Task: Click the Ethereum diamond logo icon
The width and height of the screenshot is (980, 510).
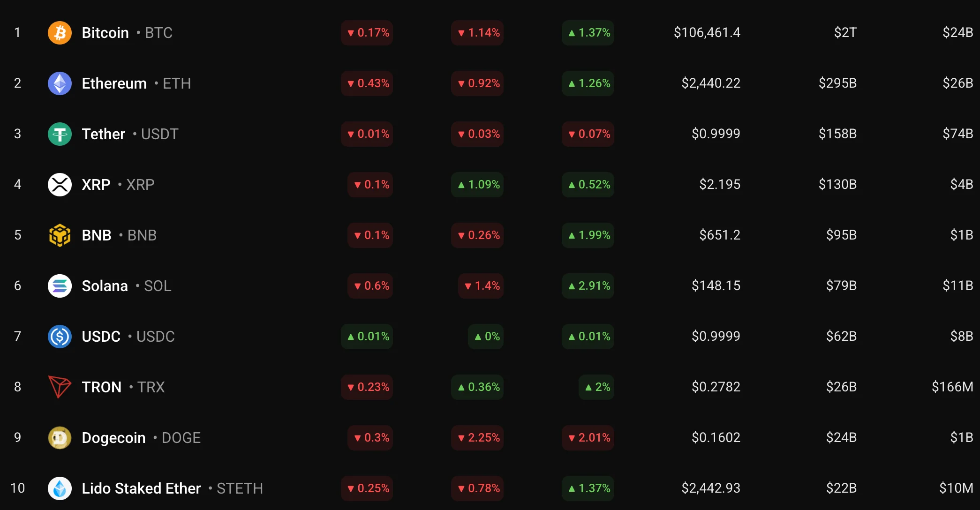Action: [60, 83]
